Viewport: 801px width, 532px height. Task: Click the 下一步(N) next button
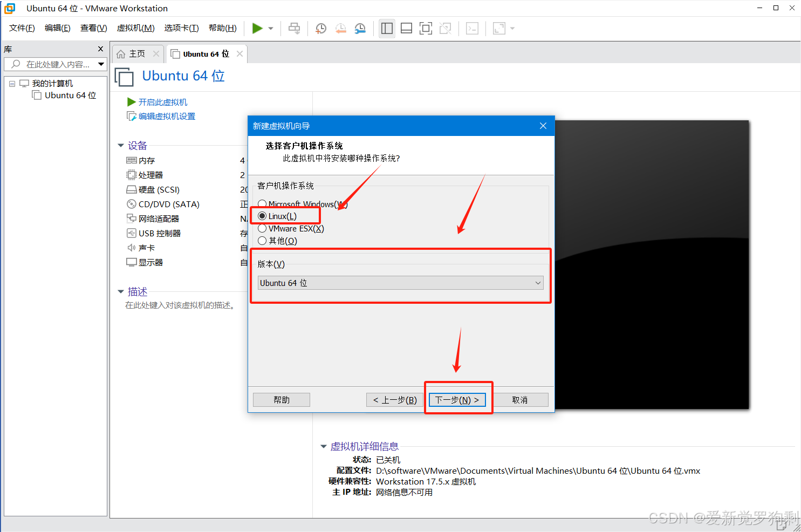pos(457,400)
